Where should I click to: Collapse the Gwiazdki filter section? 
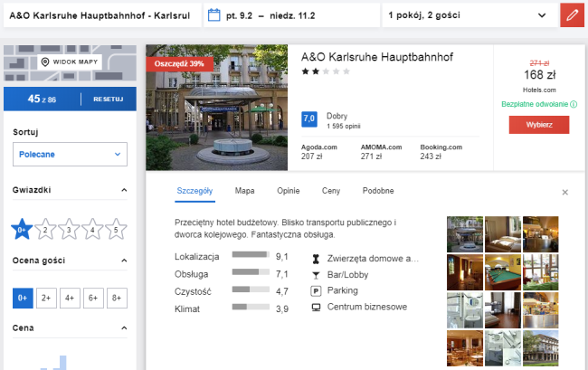(124, 190)
